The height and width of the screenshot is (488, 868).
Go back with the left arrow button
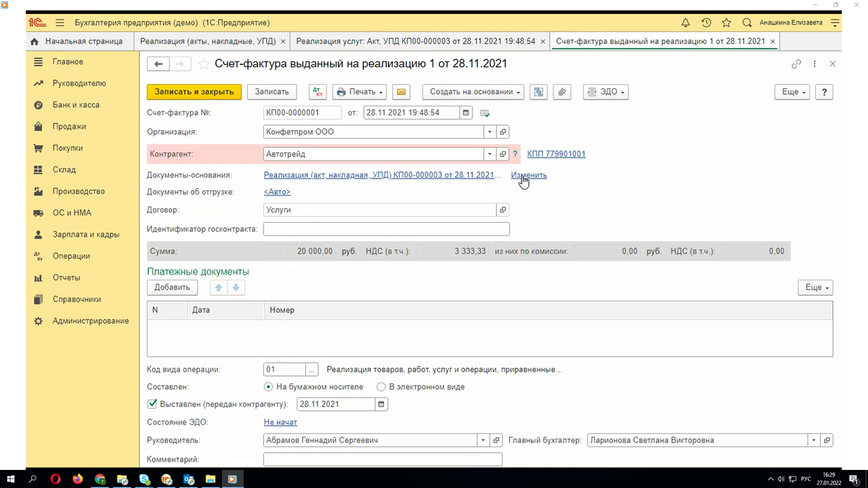coord(158,64)
